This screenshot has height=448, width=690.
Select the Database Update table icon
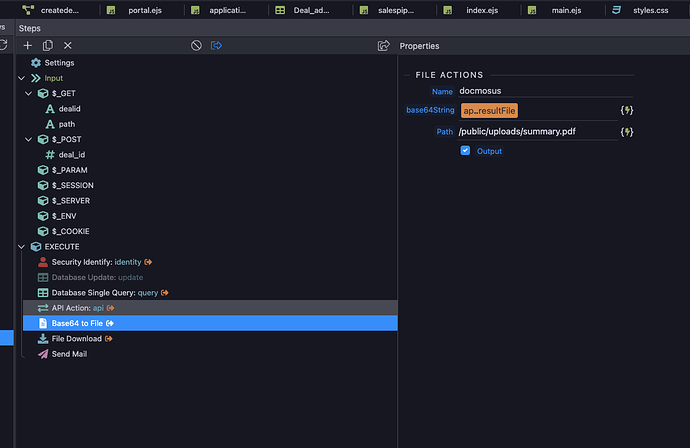[43, 277]
